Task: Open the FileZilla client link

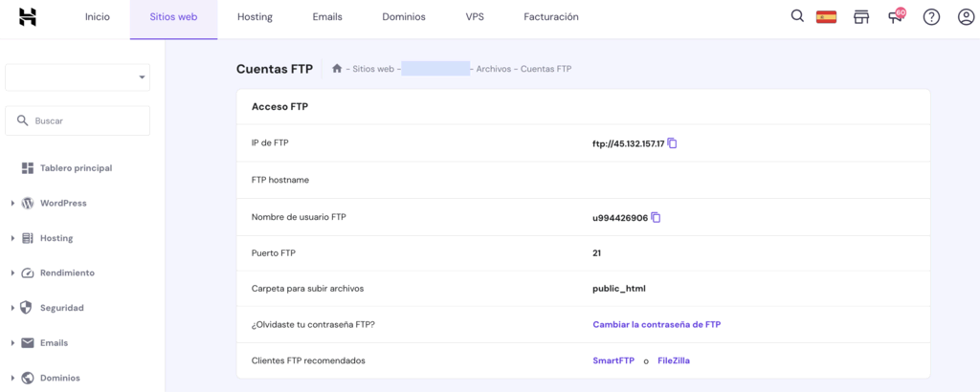Action: 674,360
